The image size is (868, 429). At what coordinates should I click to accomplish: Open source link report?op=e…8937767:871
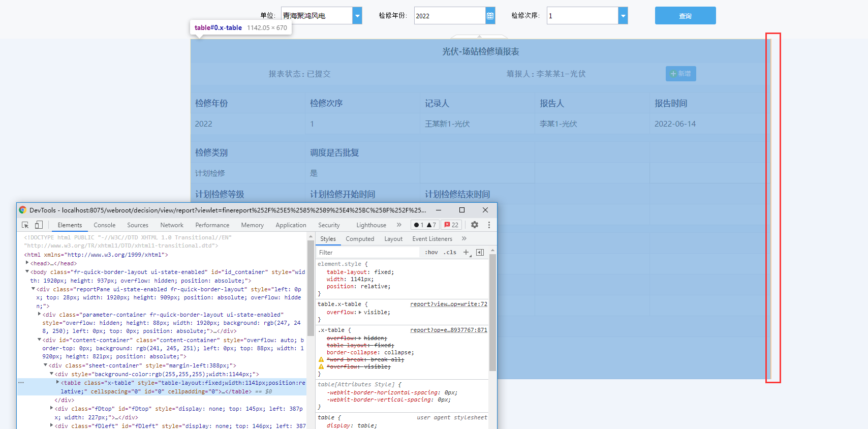point(449,330)
